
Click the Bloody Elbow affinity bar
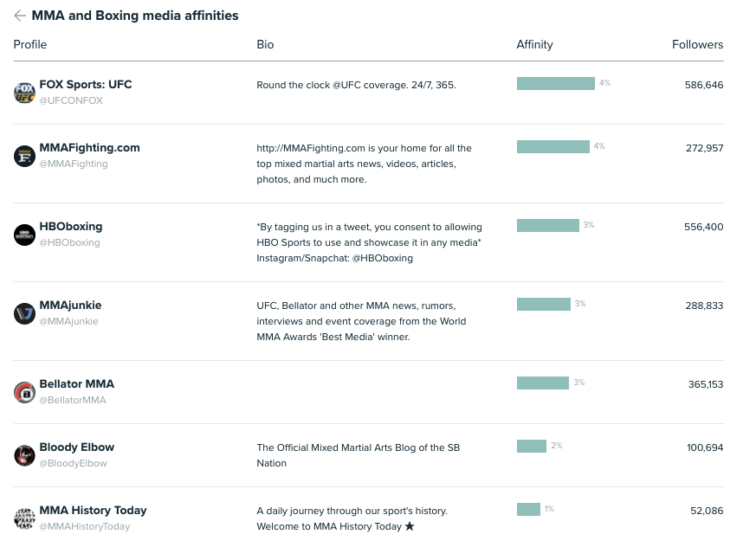(531, 446)
